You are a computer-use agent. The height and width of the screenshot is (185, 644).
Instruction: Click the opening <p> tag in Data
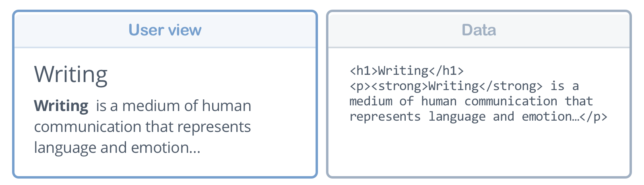point(357,86)
